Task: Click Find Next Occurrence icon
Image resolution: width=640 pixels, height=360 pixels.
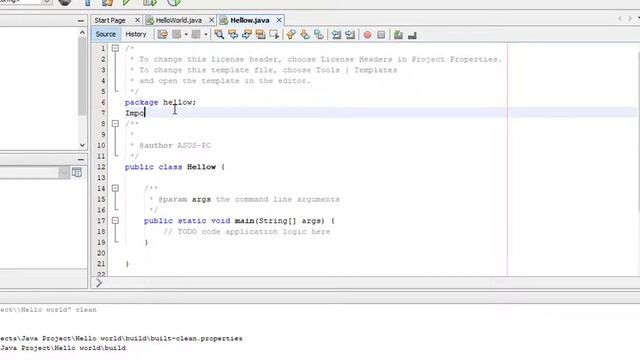Action: click(x=247, y=35)
